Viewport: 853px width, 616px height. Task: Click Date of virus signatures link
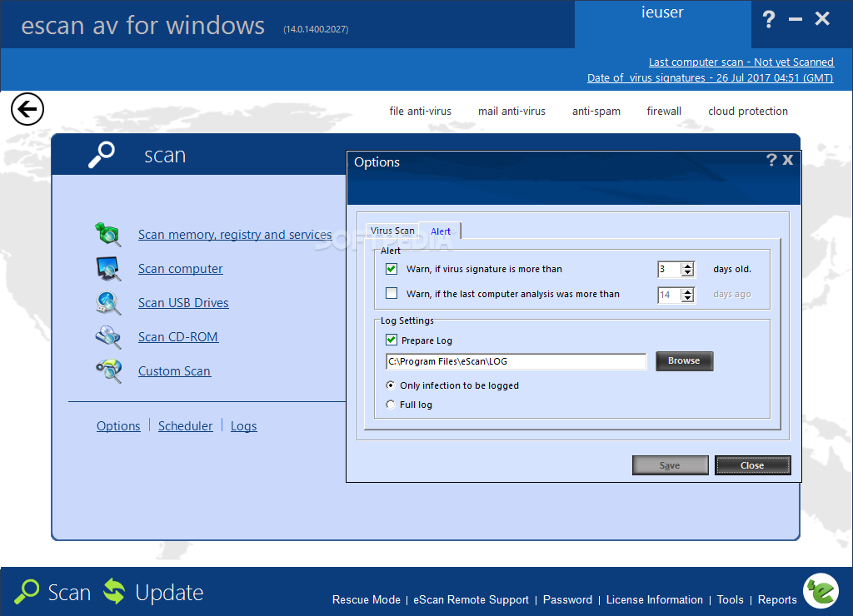(710, 77)
